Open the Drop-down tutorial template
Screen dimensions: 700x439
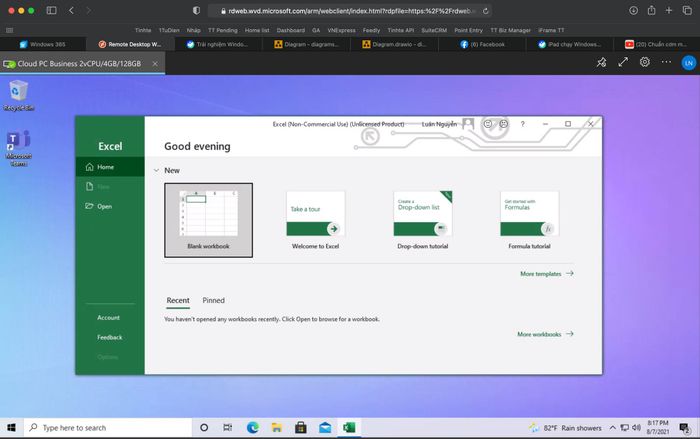tap(423, 220)
